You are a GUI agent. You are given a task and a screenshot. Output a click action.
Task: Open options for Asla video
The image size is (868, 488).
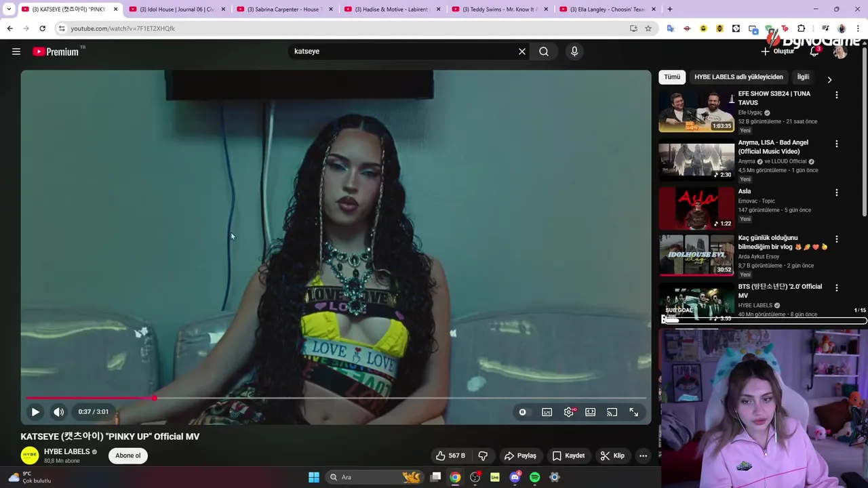point(837,192)
